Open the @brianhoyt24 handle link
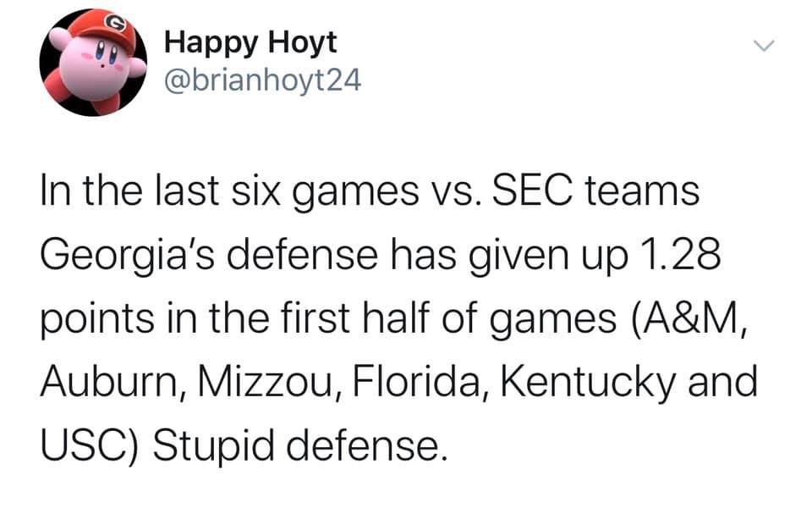This screenshot has width=812, height=508. pos(262,81)
